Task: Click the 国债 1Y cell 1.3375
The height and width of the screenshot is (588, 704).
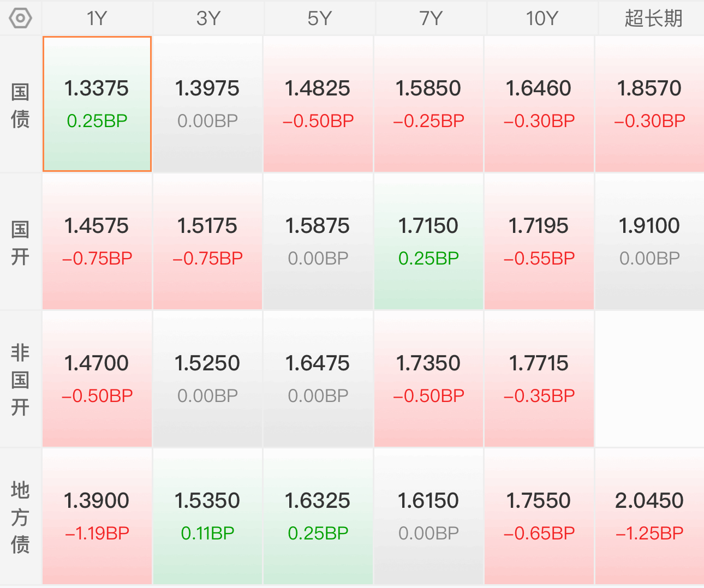Action: pos(97,104)
